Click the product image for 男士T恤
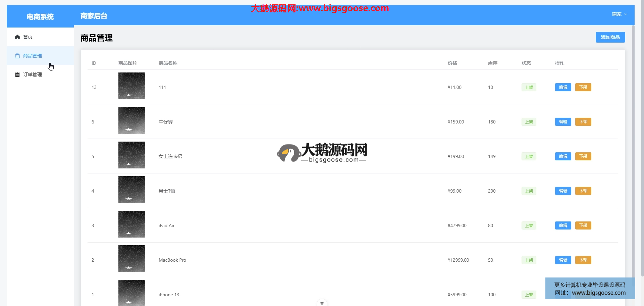This screenshot has height=306, width=644. pyautogui.click(x=132, y=190)
